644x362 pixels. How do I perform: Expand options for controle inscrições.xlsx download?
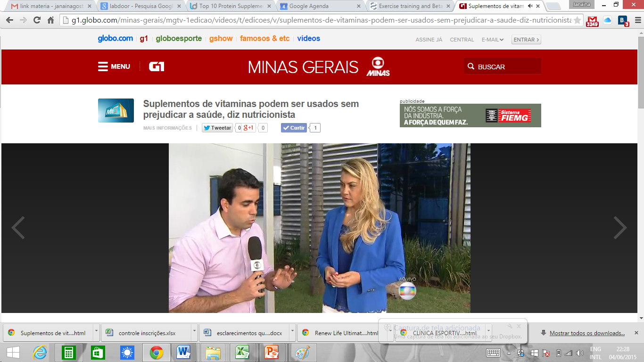click(195, 332)
